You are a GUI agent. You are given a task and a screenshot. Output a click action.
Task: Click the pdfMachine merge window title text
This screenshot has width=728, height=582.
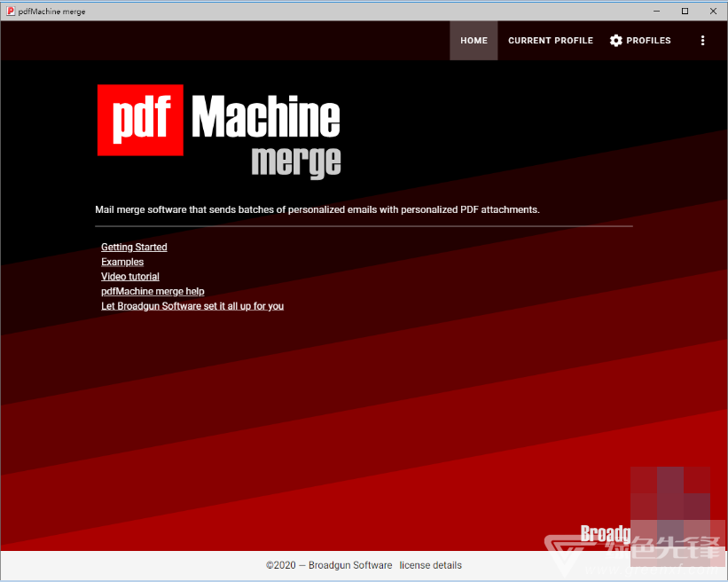[51, 12]
